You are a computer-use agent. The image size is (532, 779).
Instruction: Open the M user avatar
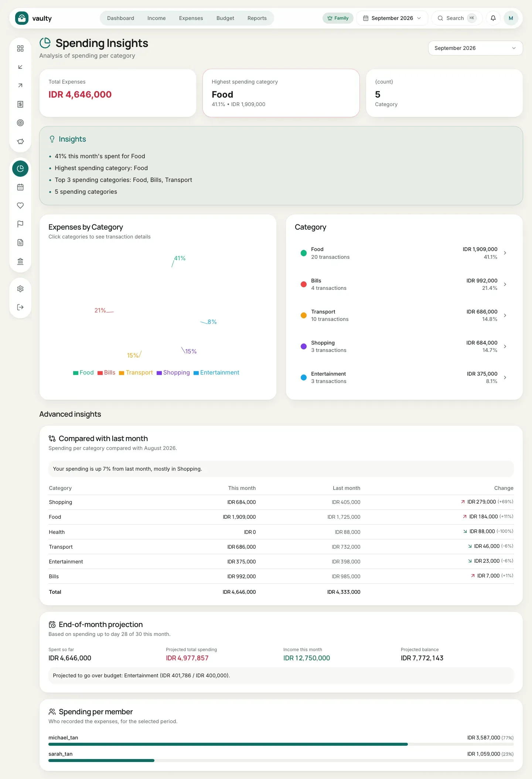(x=511, y=18)
